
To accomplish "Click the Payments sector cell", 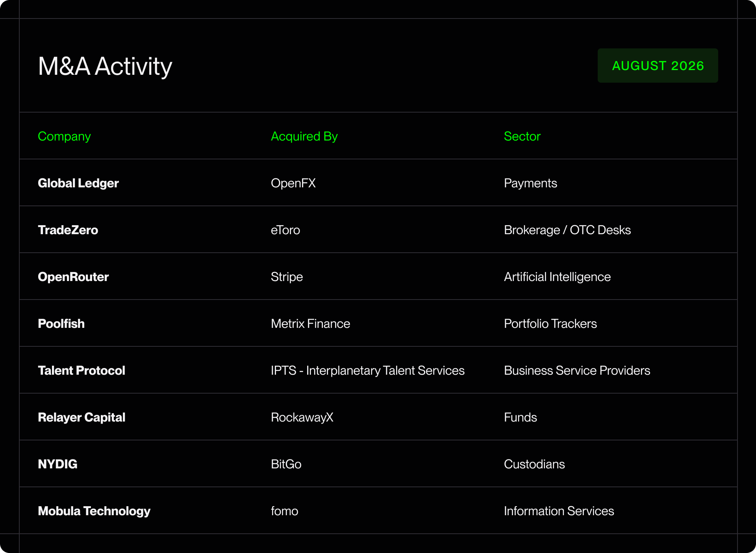I will pos(530,183).
